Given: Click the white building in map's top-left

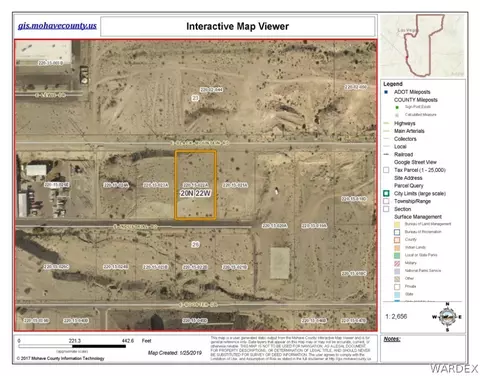Looking at the screenshot, I should pos(44,53).
